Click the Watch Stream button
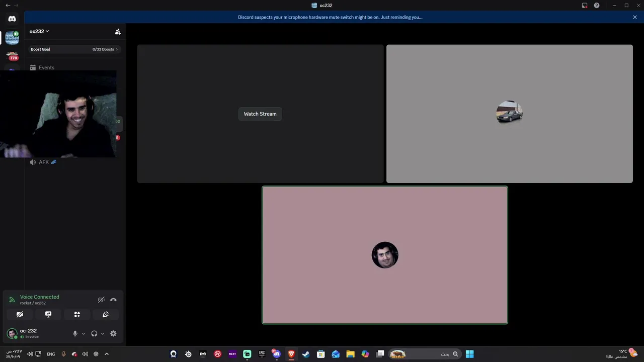Viewport: 644px width, 362px height. [x=260, y=114]
